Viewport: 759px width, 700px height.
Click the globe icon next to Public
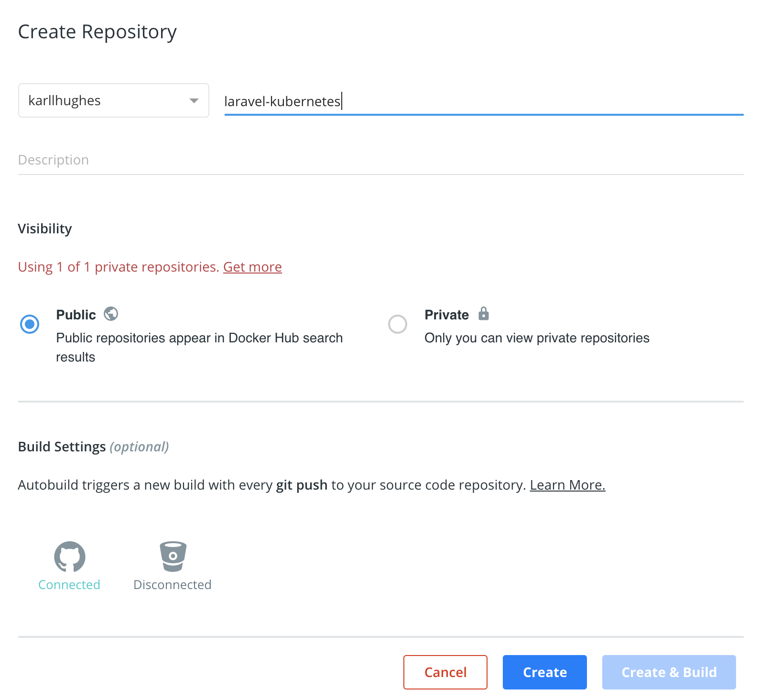tap(111, 314)
